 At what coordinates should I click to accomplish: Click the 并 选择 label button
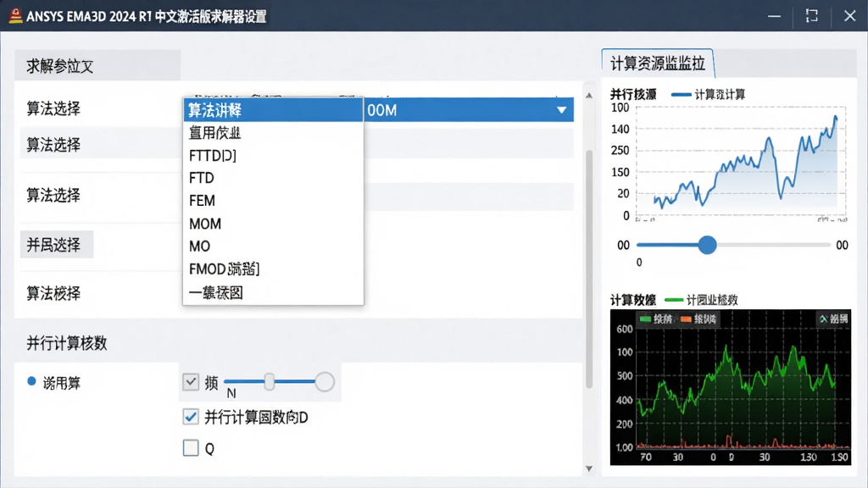[x=57, y=245]
